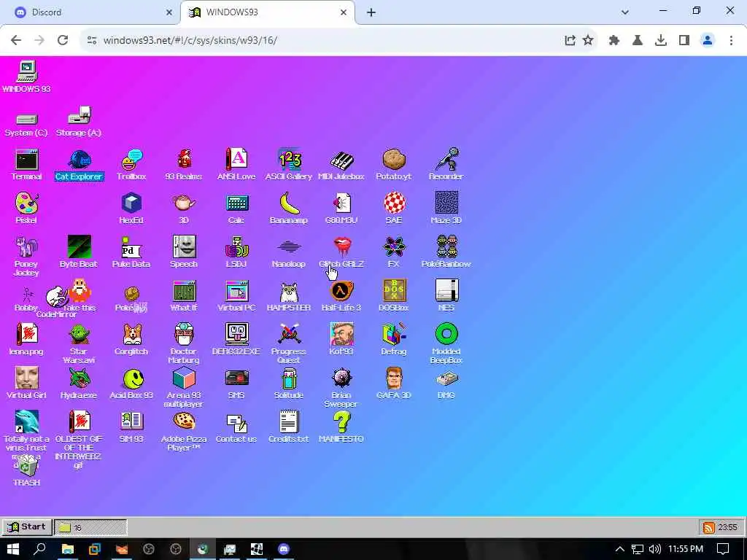
Task: Open the TRASH recycle bin icon
Action: [x=27, y=466]
